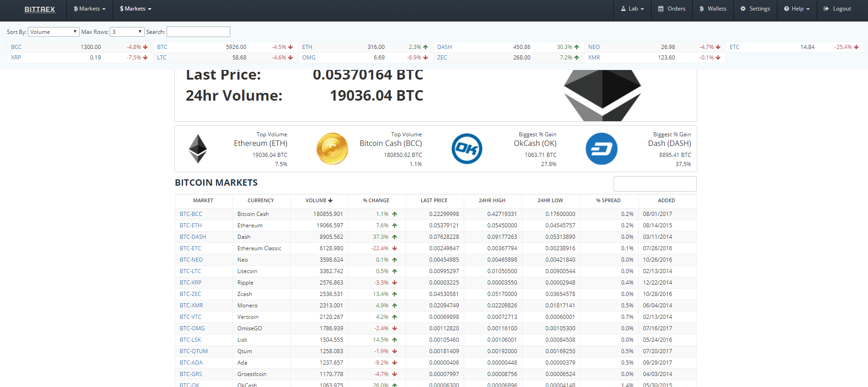Click the Bittrex logo
Viewport: 868px width, 387px height.
[40, 9]
